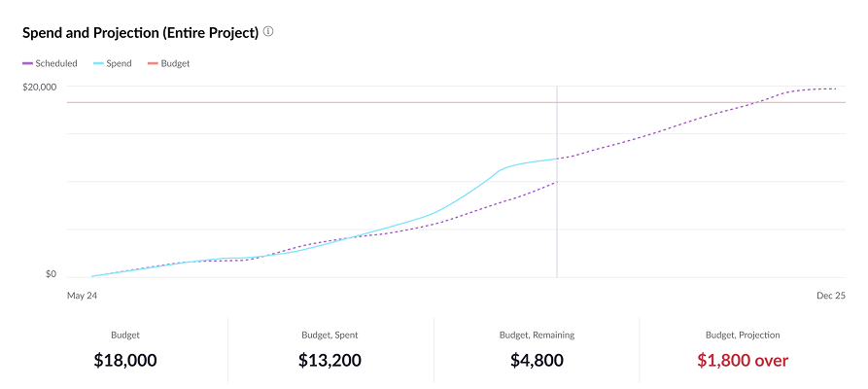The width and height of the screenshot is (868, 389).
Task: Toggle the Budget series legend label
Action: tap(175, 64)
